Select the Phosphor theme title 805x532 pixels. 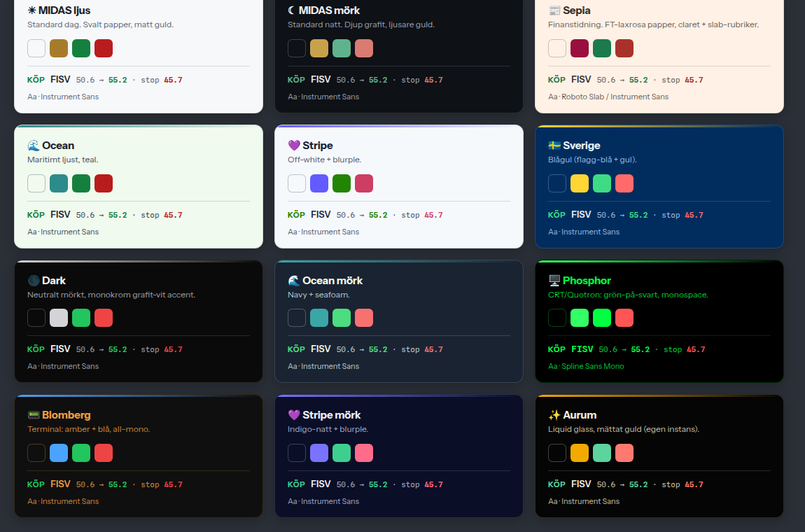pos(587,281)
